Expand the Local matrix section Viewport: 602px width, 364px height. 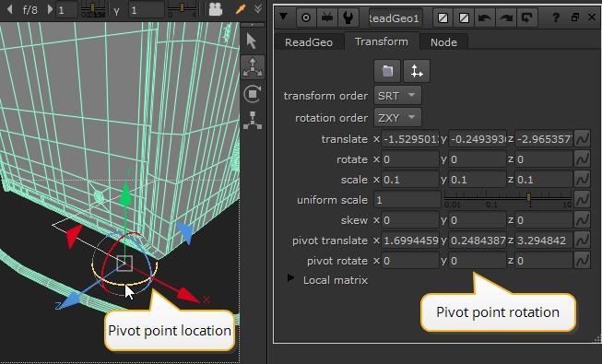(x=290, y=278)
